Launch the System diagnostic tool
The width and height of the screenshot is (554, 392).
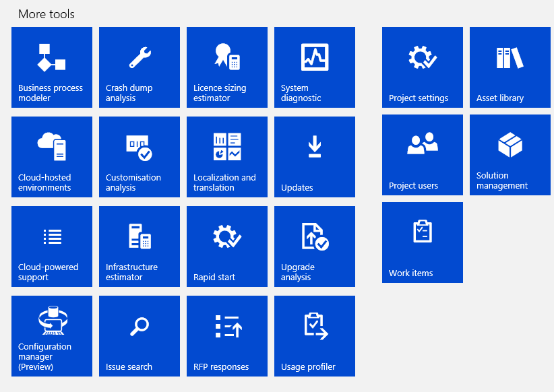click(x=315, y=67)
